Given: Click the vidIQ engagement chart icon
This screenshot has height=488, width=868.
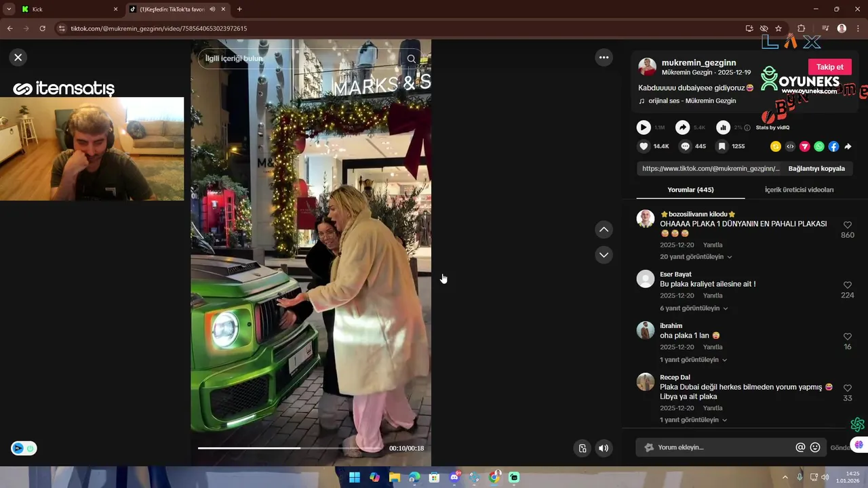Looking at the screenshot, I should 723,127.
